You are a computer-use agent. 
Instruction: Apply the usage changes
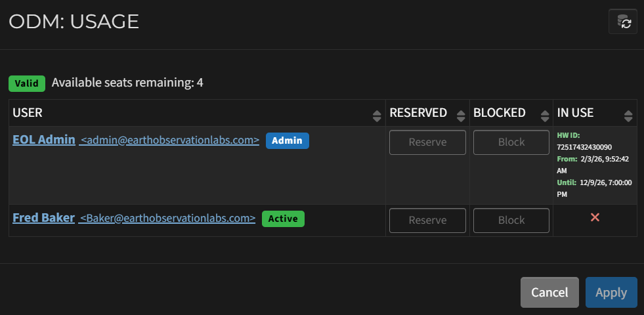click(x=611, y=293)
